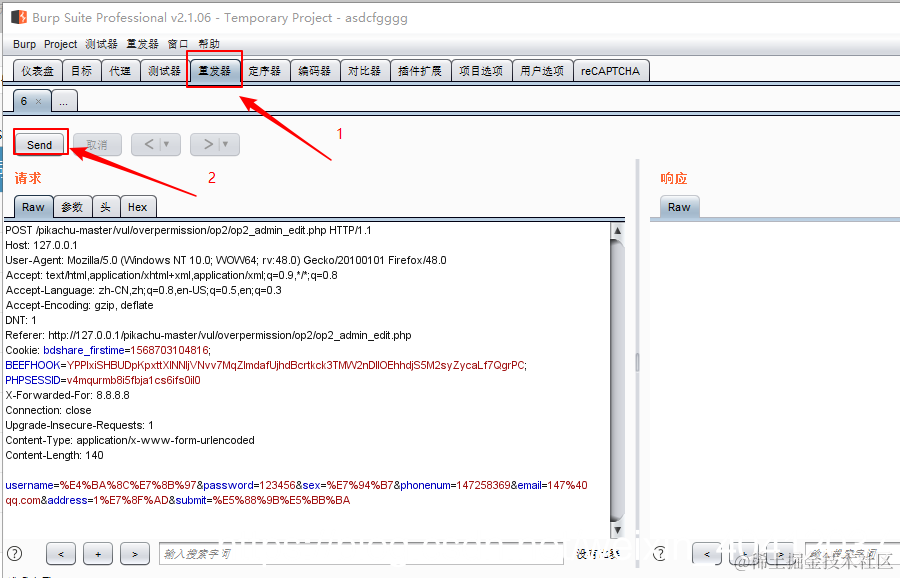Screen dimensions: 900x578
Task: Focus the request search input field
Action: (x=361, y=554)
